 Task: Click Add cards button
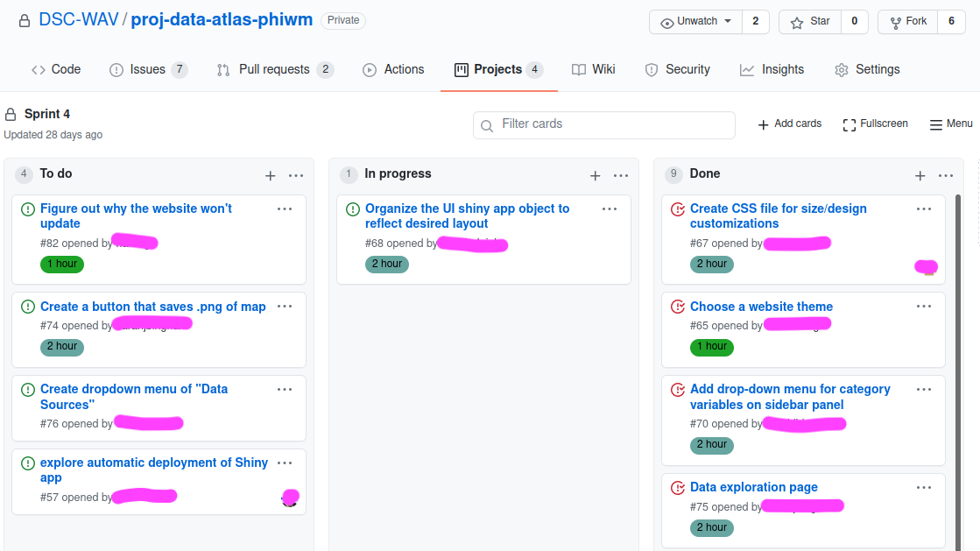tap(789, 124)
